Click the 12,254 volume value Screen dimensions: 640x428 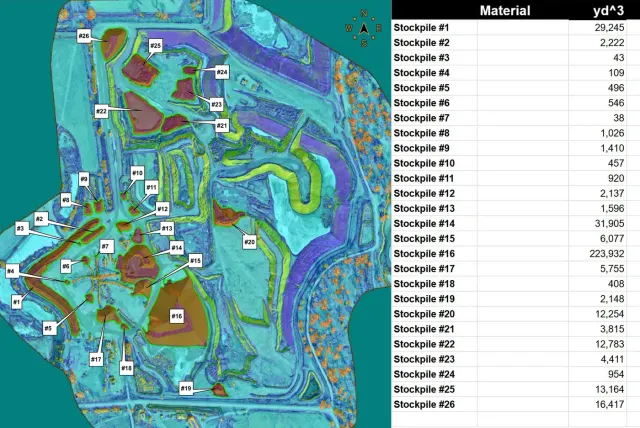[x=609, y=314]
